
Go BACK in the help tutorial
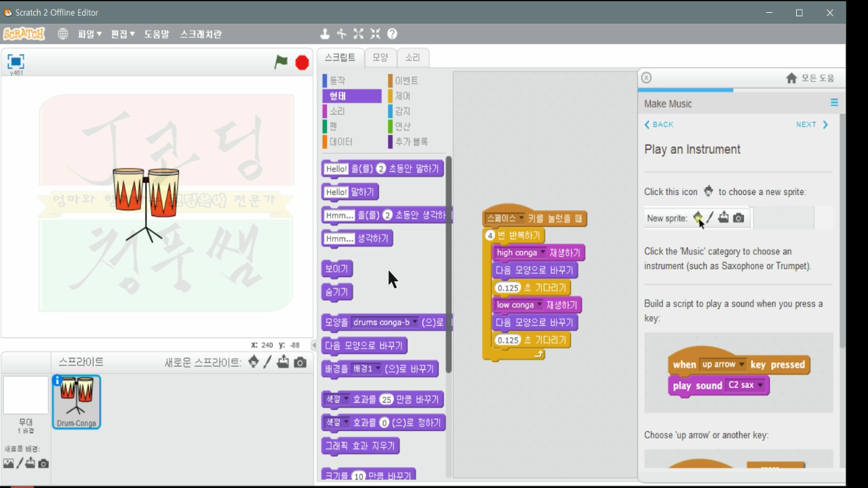[658, 125]
